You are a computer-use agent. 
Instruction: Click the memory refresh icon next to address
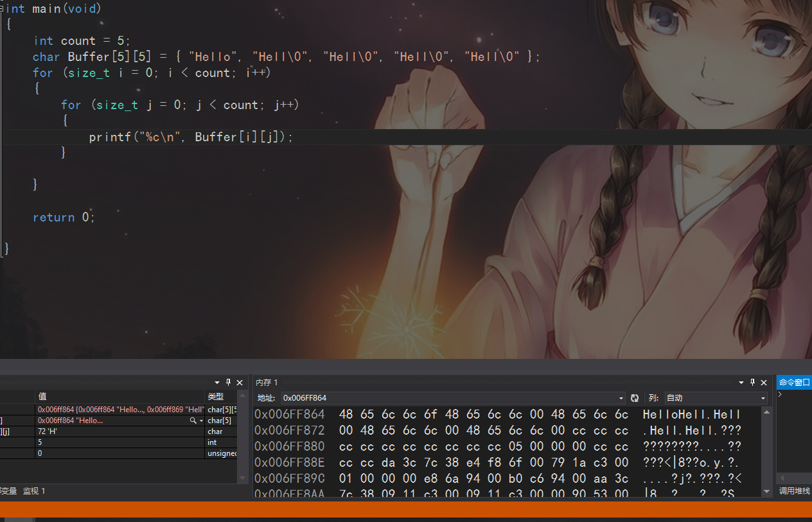click(635, 398)
